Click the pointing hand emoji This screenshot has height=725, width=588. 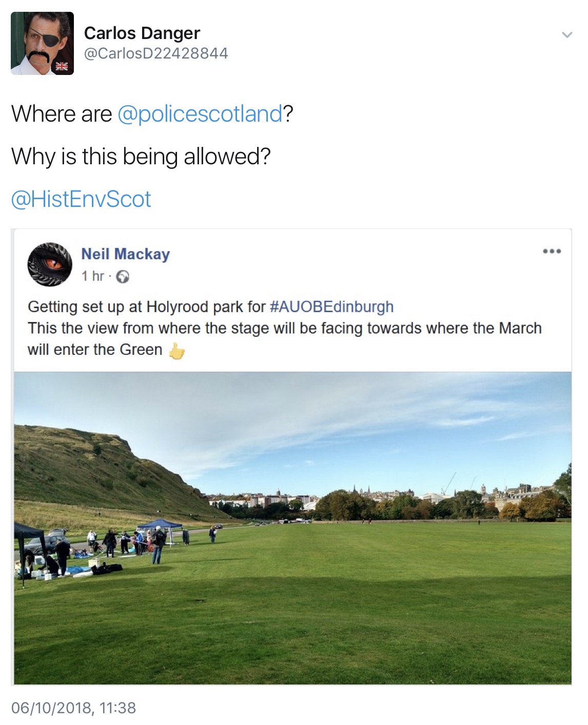176,351
